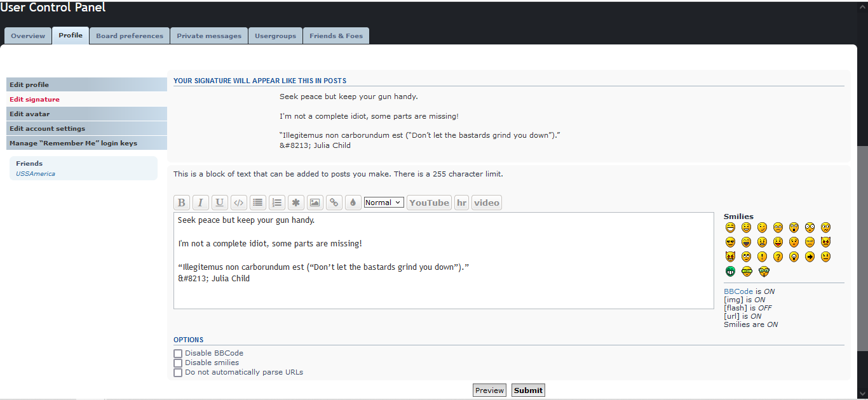Open friend USSAmerica's profile link

click(36, 173)
